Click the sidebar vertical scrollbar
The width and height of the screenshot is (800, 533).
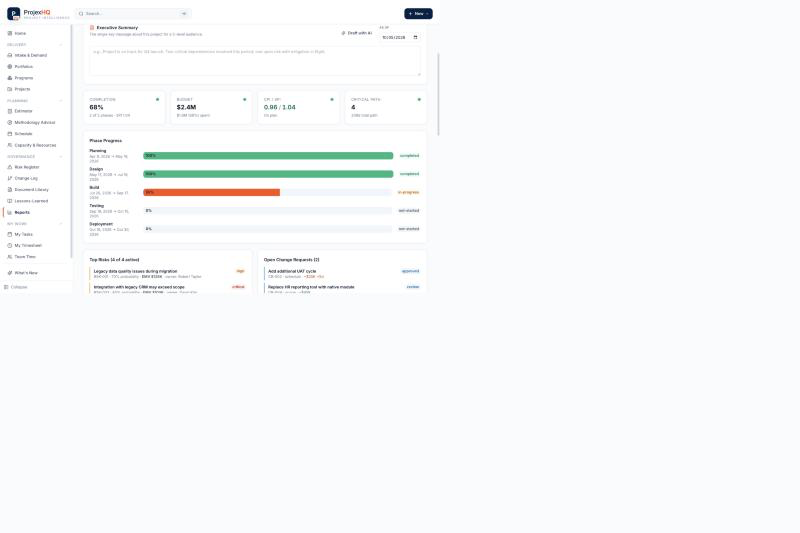point(71,140)
